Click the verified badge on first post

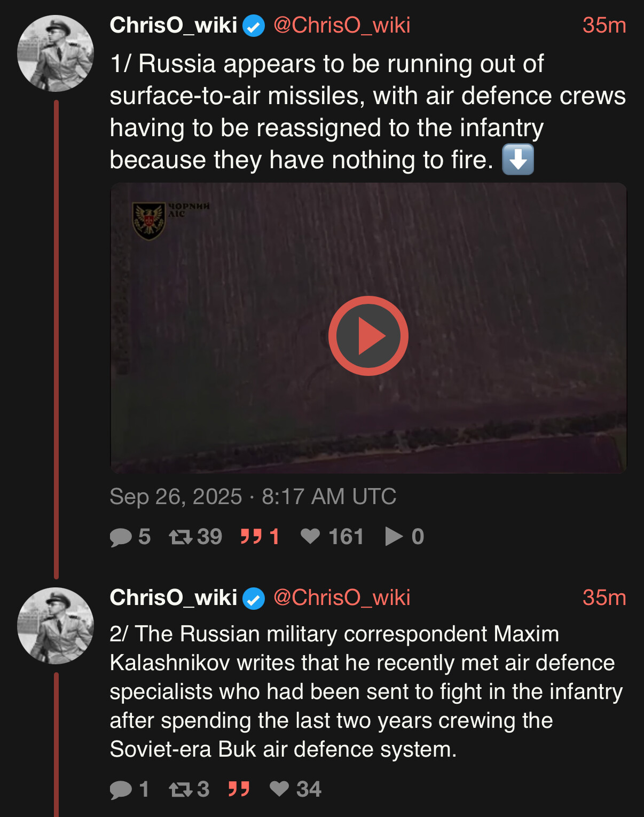pos(254,26)
